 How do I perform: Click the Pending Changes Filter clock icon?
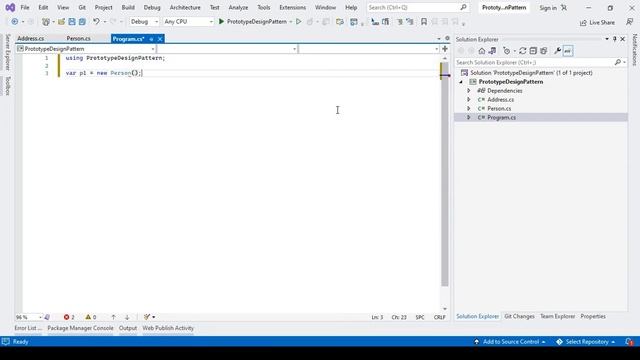pos(507,51)
